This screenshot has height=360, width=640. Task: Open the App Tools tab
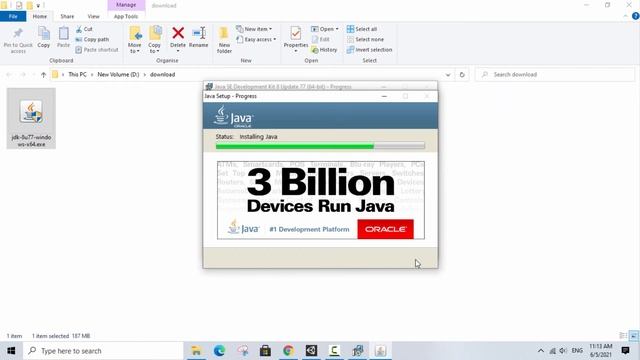(126, 16)
